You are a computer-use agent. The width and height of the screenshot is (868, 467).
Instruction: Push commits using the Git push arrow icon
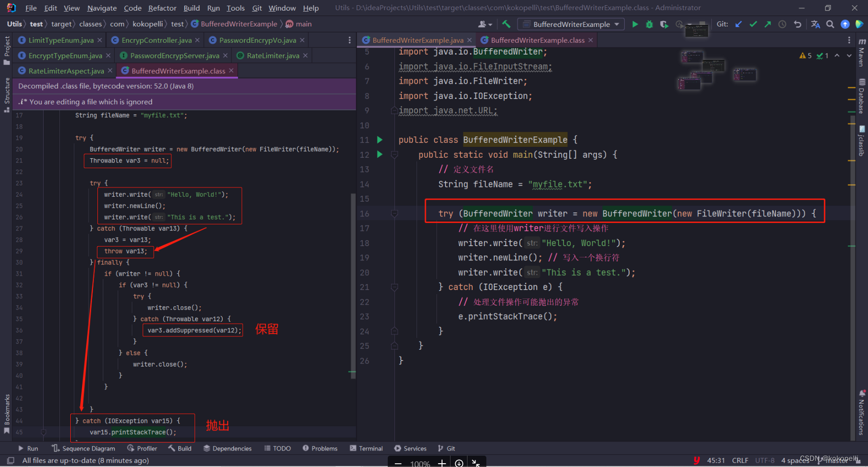pyautogui.click(x=768, y=24)
